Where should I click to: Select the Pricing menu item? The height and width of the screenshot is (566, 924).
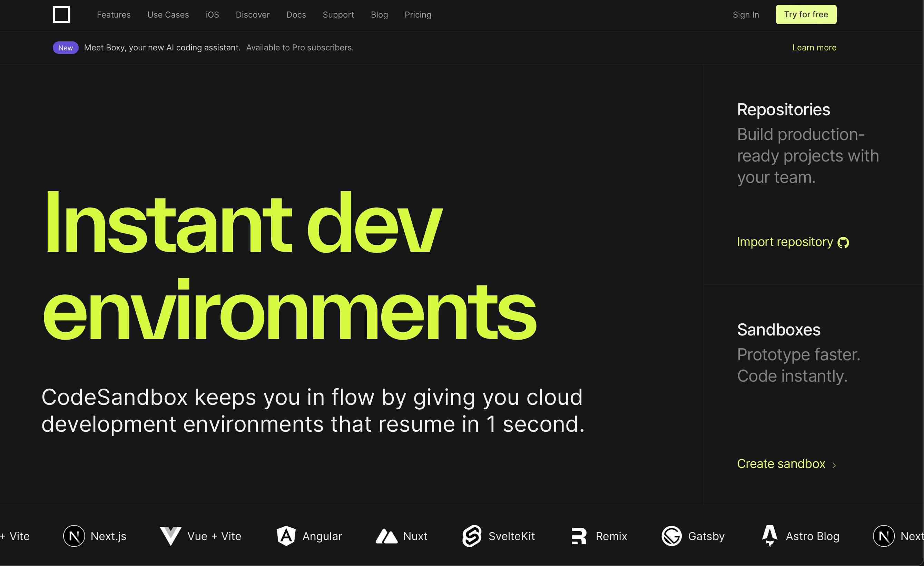pos(419,14)
